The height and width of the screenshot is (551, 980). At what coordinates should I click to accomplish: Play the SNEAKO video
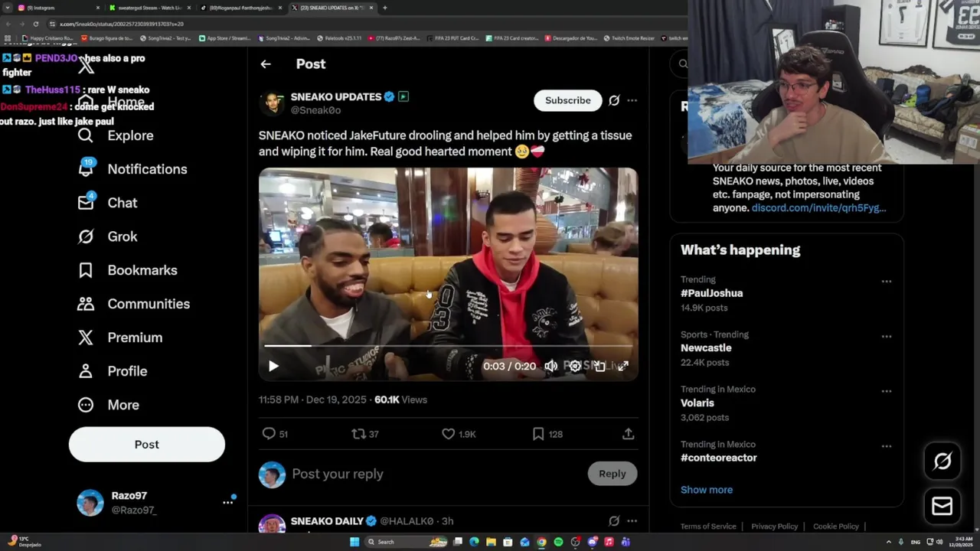[x=273, y=367]
